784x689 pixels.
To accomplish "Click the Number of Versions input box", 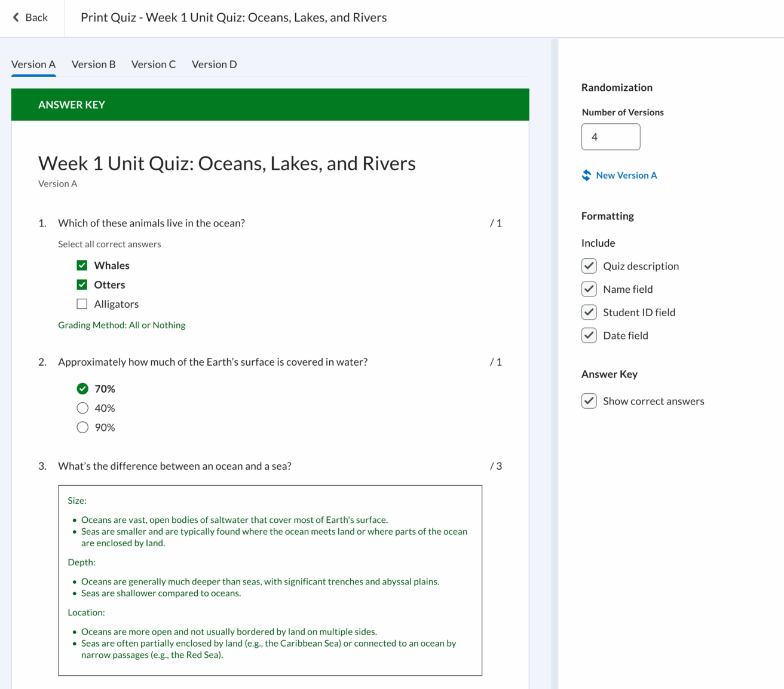I will [610, 137].
